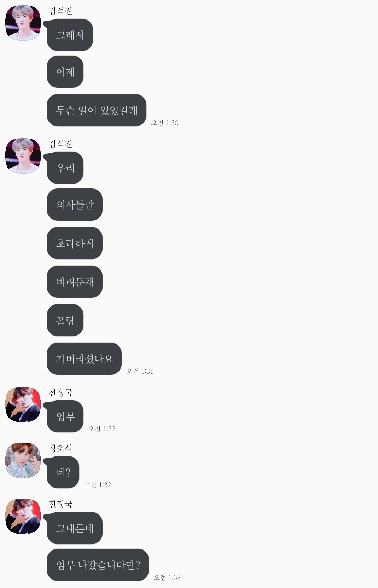Click the 정호석 sender name

(x=60, y=448)
